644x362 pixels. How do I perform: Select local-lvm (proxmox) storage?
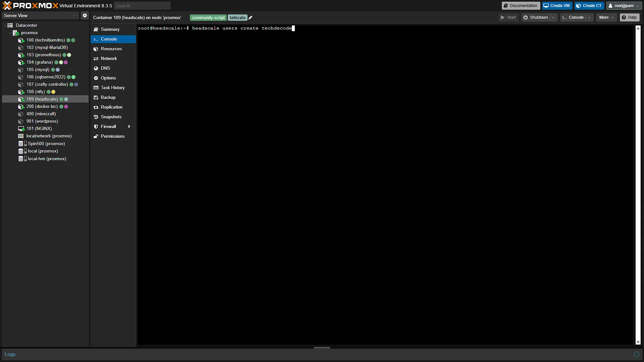pyautogui.click(x=47, y=159)
